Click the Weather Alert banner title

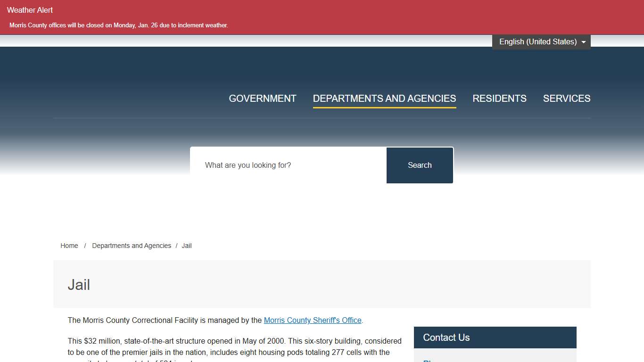(x=30, y=10)
